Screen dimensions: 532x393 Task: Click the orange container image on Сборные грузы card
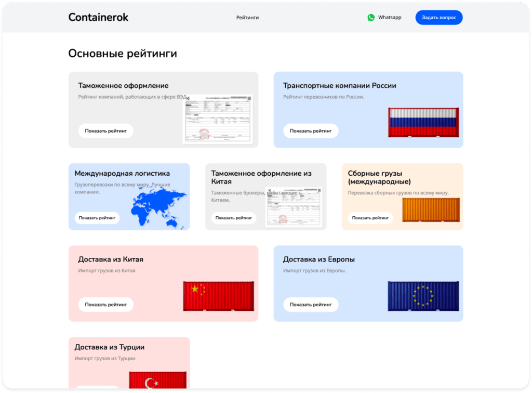pyautogui.click(x=432, y=208)
